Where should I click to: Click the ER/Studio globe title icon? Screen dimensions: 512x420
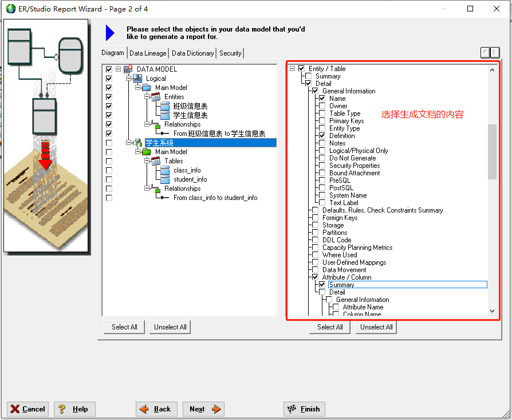pos(11,9)
